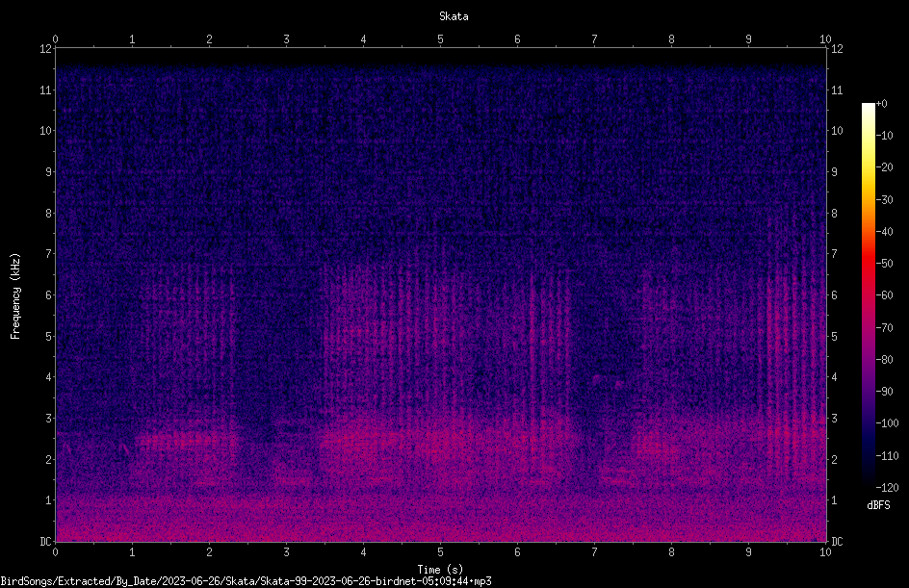Click the 3 kHz tick on the left frequency axis
The height and width of the screenshot is (588, 909).
pyautogui.click(x=48, y=419)
